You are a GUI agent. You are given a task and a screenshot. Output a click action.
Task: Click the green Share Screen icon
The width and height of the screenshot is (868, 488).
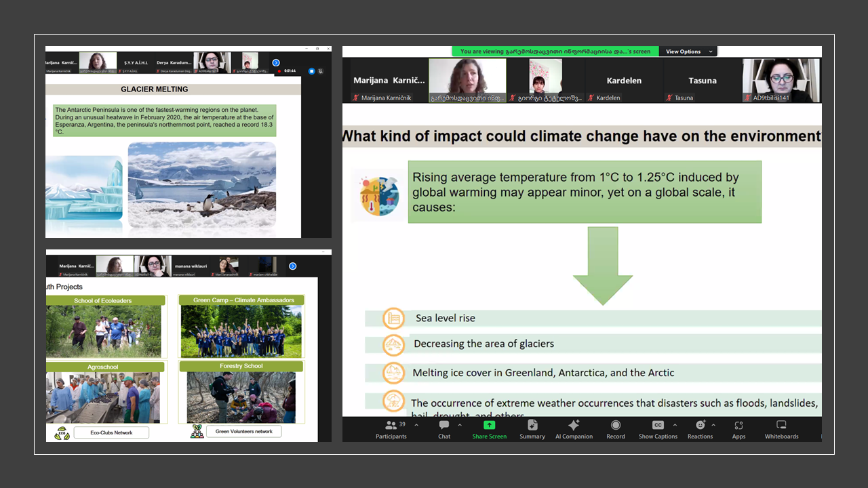click(x=489, y=425)
